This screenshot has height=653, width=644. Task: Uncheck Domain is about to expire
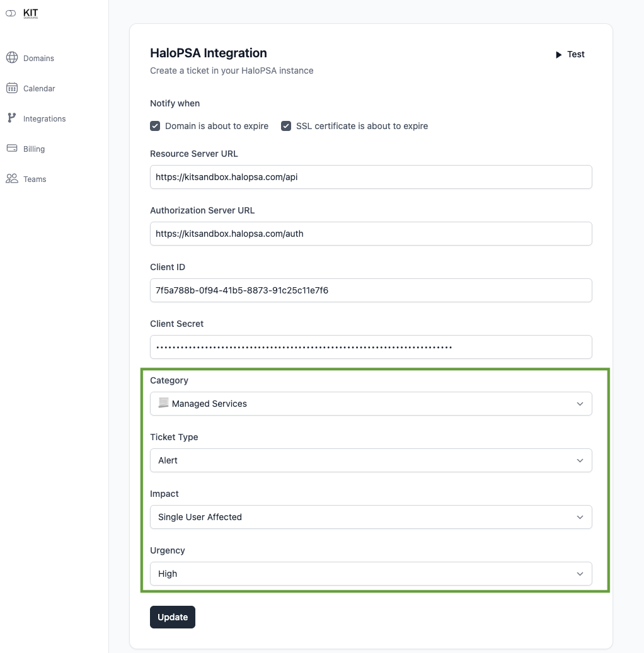[x=154, y=125]
